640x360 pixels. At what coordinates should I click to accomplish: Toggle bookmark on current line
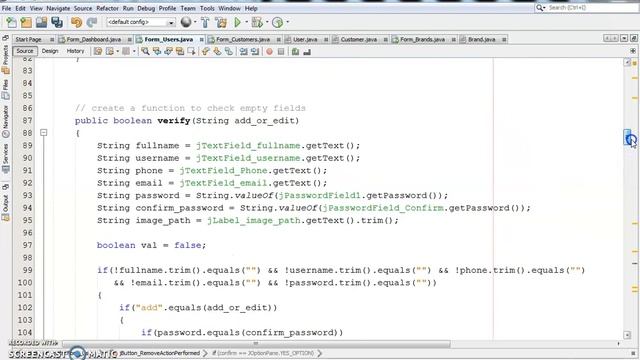pos(229,51)
